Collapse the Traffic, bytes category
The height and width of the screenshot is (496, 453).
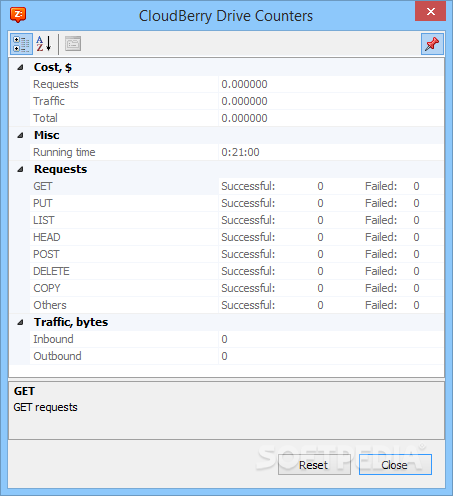(20, 322)
